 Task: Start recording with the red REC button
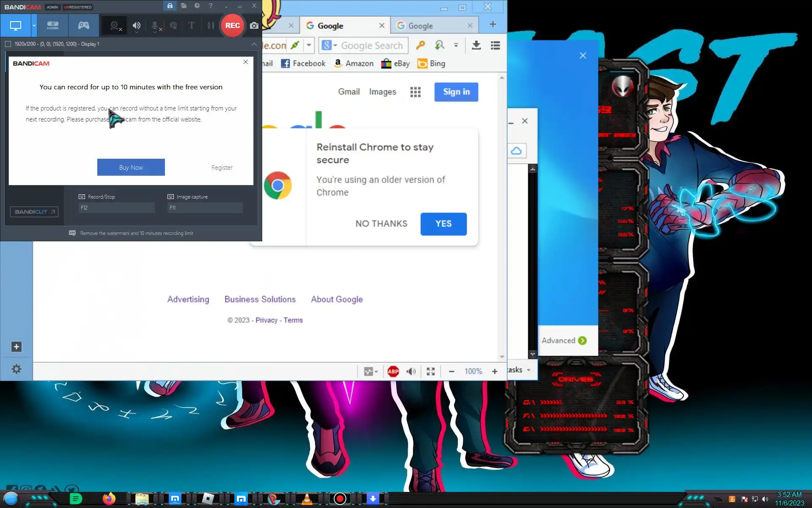pyautogui.click(x=232, y=25)
